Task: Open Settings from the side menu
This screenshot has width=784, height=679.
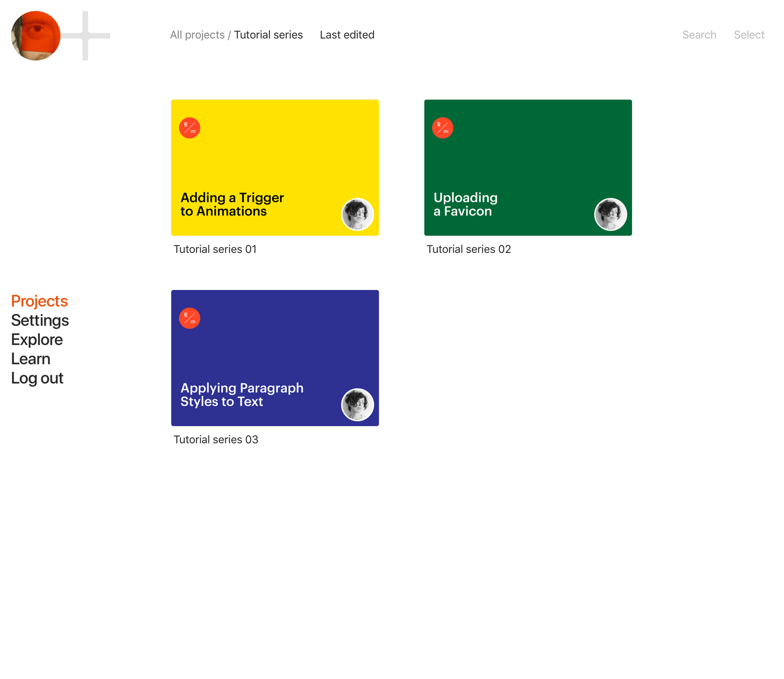Action: coord(40,320)
